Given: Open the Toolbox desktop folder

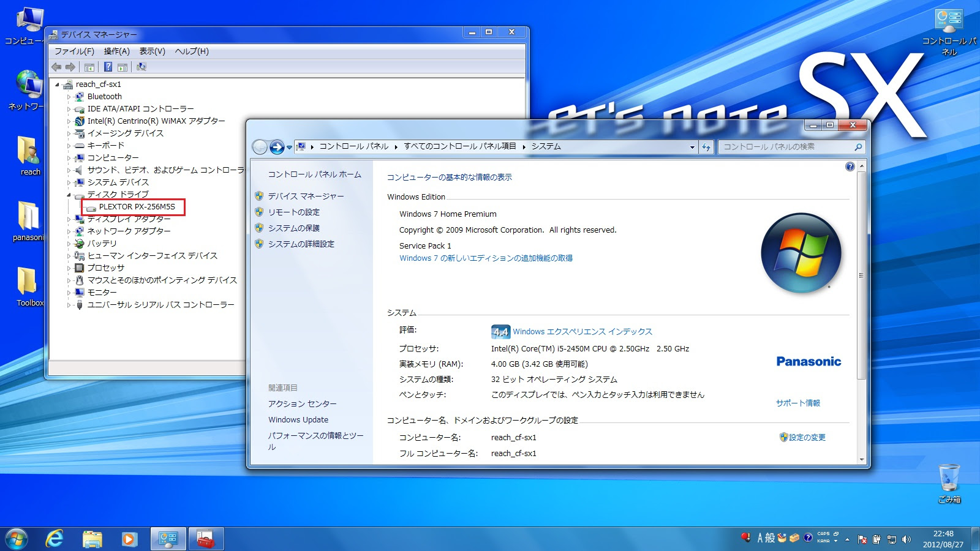Looking at the screenshot, I should coord(29,287).
